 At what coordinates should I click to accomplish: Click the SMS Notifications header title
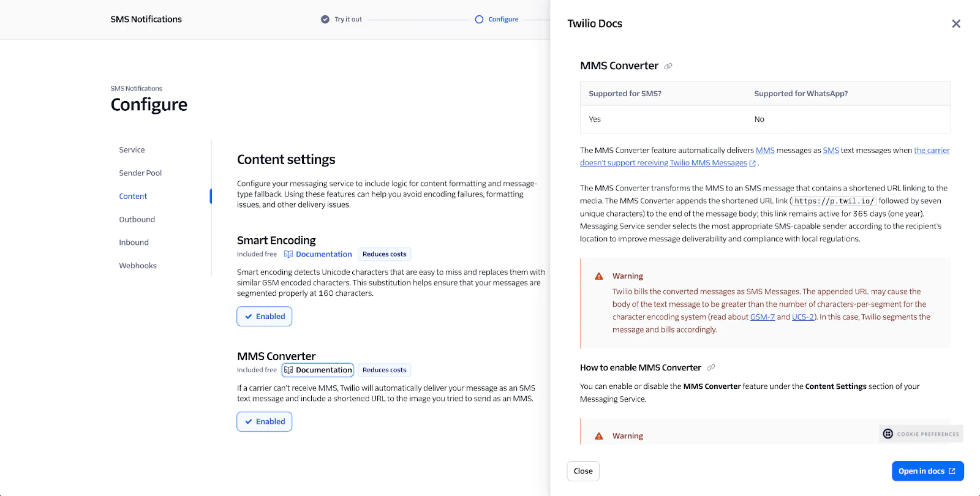(146, 20)
